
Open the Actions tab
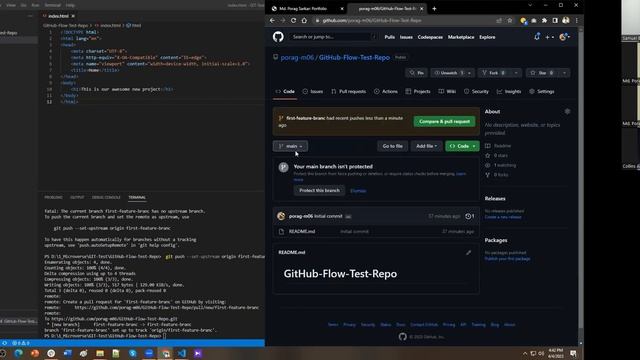386,91
